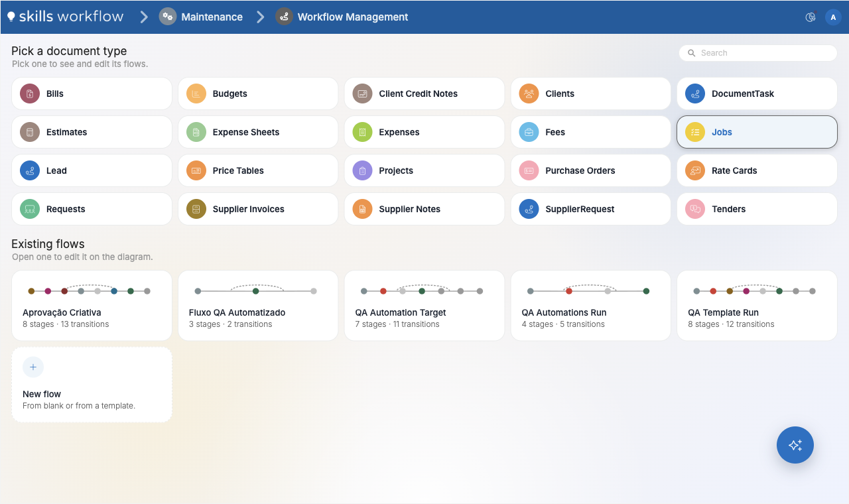Click the user avatar A icon
The width and height of the screenshot is (849, 504).
833,17
